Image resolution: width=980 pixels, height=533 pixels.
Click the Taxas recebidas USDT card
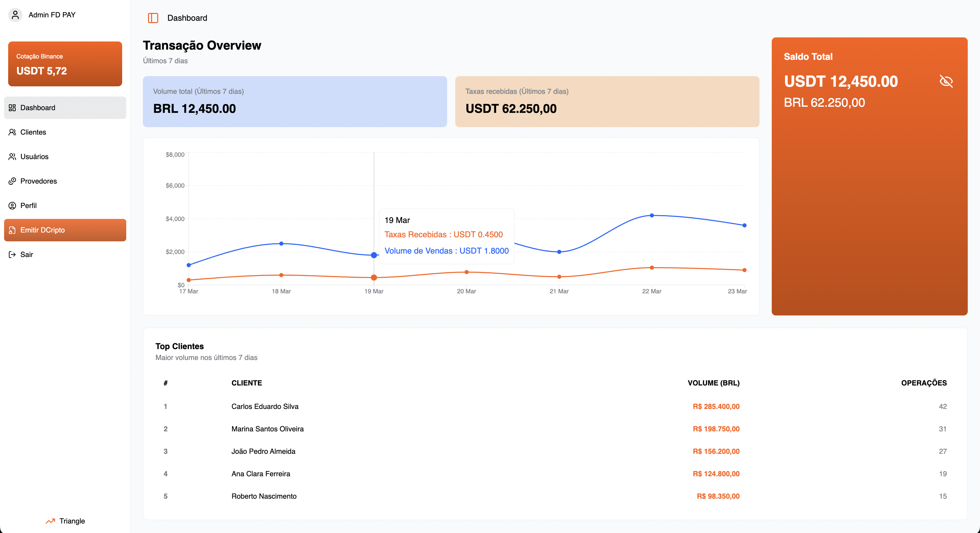coord(607,102)
